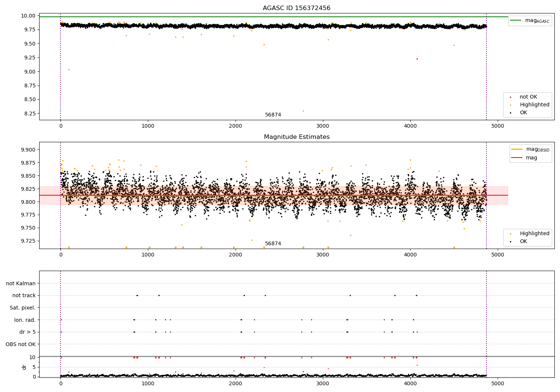Screen dimensions: 560x392
Task: Click the 9.800 tick label on middle plot
Action: [28, 202]
